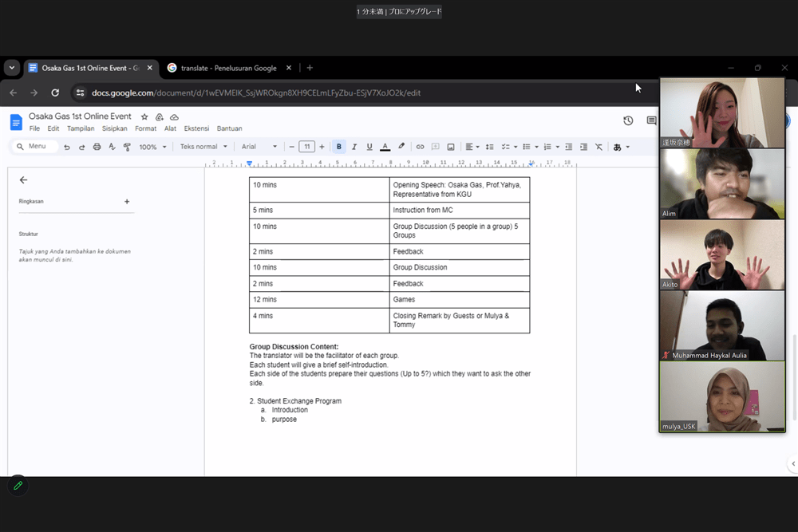Open comments panel icon
This screenshot has height=532, width=798.
tap(651, 120)
